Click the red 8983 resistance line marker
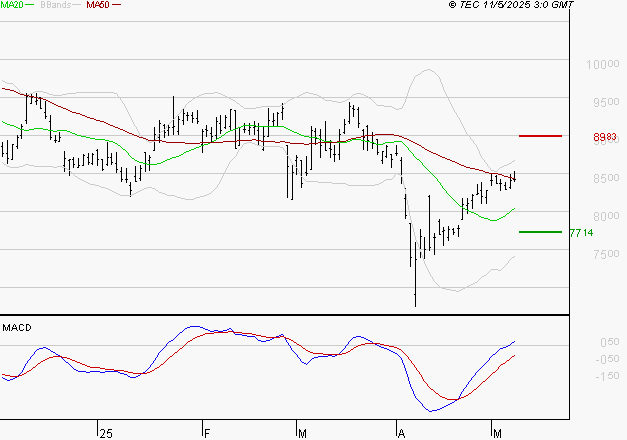The width and height of the screenshot is (627, 440). 539,135
